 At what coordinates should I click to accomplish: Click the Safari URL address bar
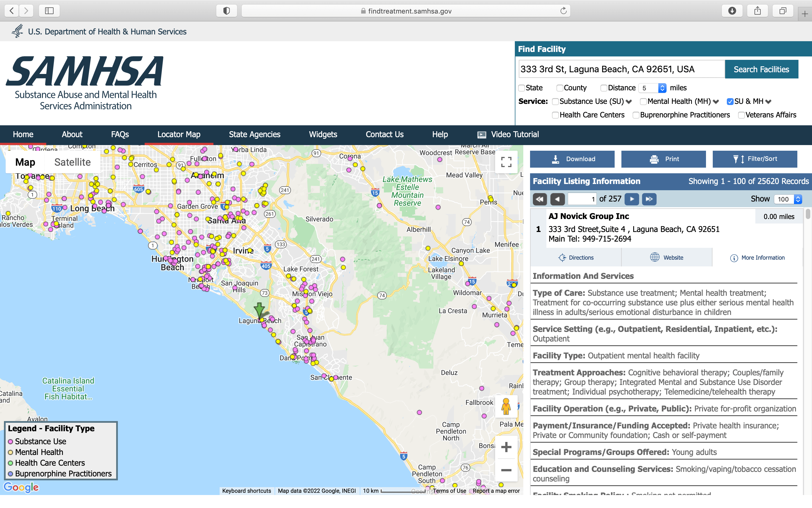[x=406, y=11]
